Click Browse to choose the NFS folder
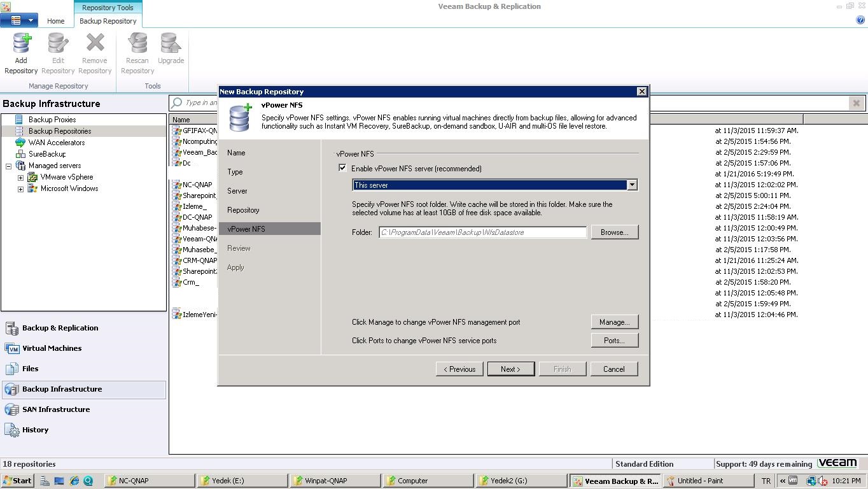The width and height of the screenshot is (868, 489). 614,232
